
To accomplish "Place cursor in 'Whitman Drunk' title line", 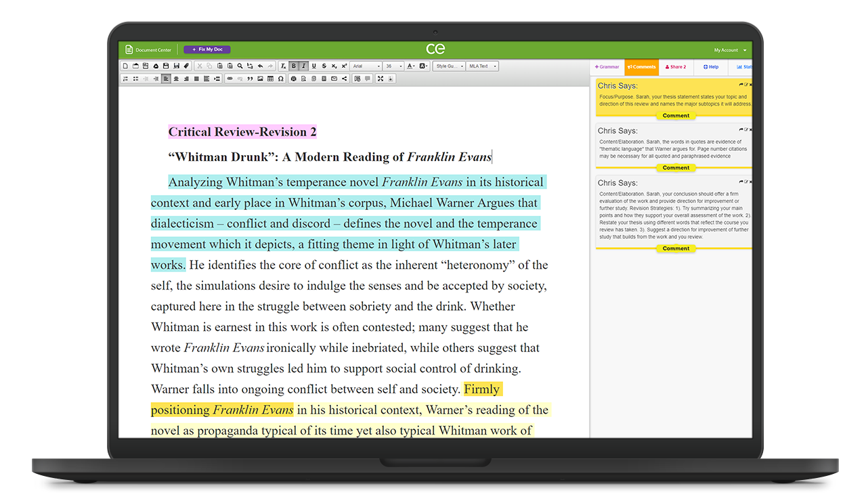I will click(330, 157).
